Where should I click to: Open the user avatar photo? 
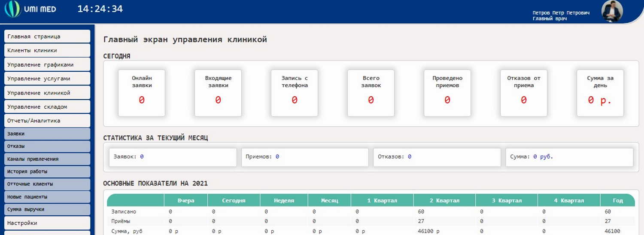tap(612, 12)
